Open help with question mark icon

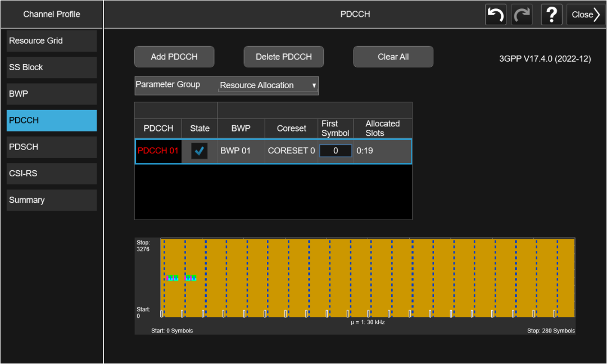point(551,15)
